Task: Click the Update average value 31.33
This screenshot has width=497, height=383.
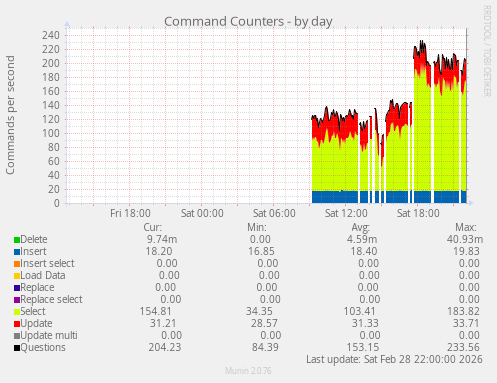Action: point(365,323)
